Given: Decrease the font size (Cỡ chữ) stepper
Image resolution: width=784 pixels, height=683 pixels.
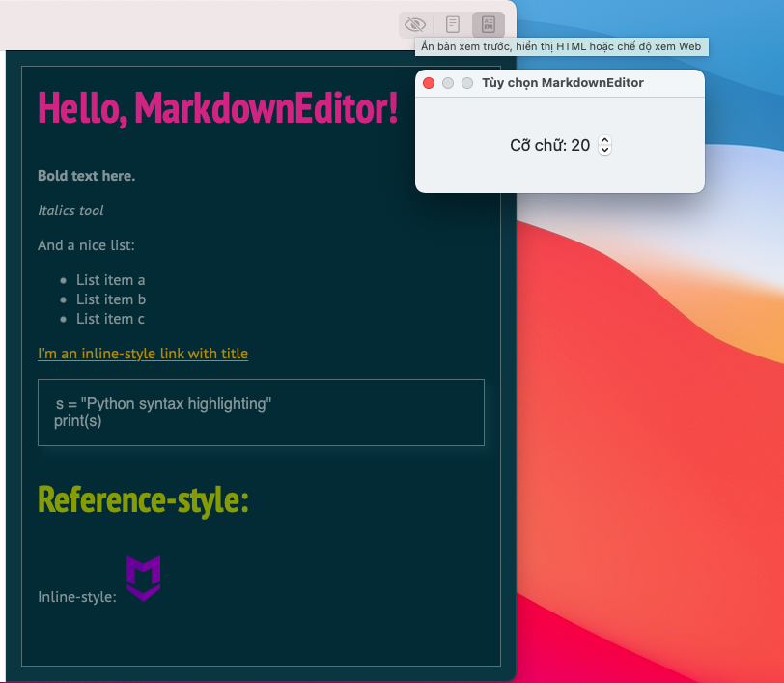Looking at the screenshot, I should pyautogui.click(x=604, y=150).
